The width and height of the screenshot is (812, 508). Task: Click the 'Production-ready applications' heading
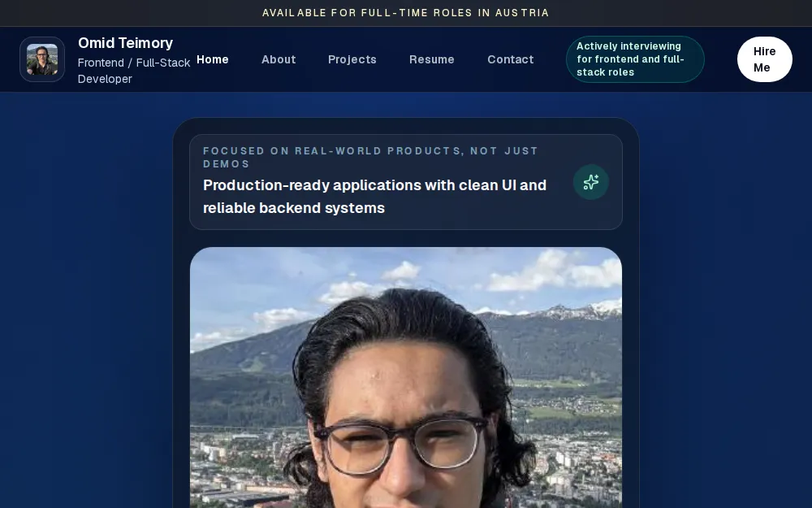[374, 197]
